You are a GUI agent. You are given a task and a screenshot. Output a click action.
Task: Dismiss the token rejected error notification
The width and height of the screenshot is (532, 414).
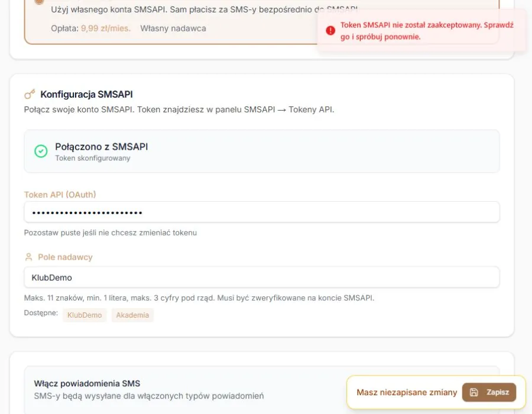(421, 31)
